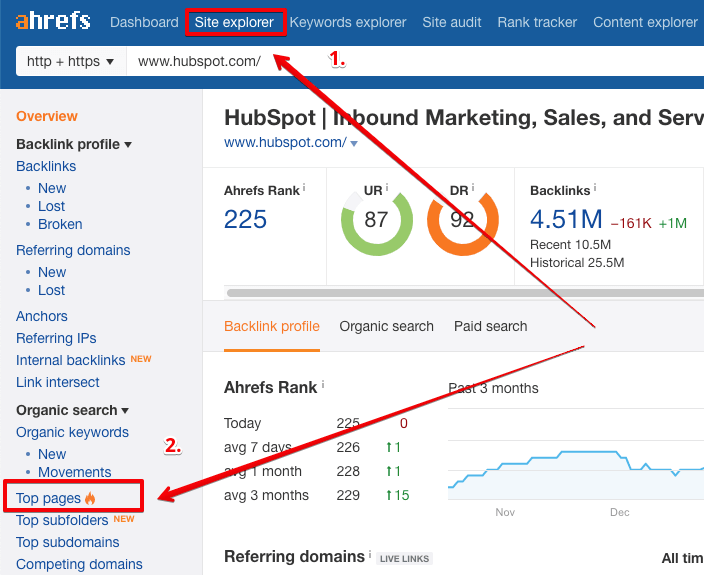Screen dimensions: 704x575
Task: Click the avg 3 months rank 229
Action: pos(348,495)
